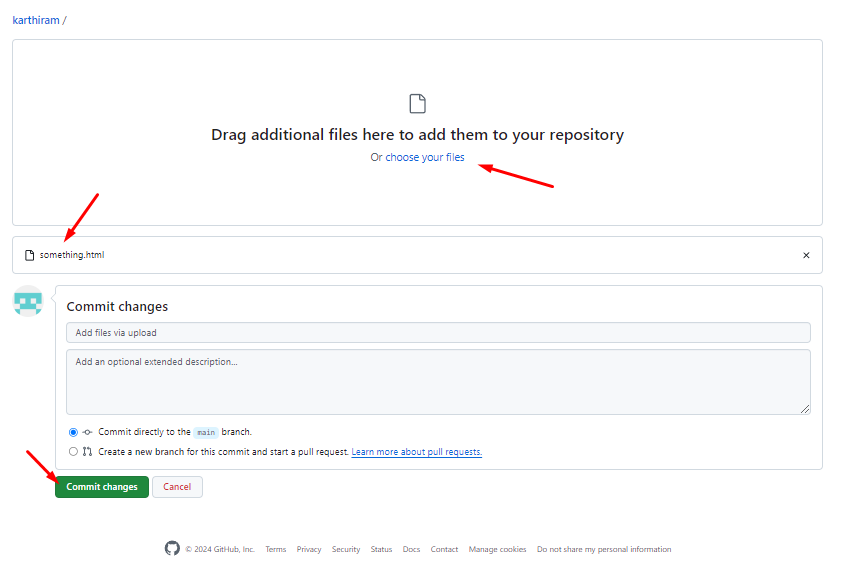850x563 pixels.
Task: Open the Docs footer link
Action: tap(411, 549)
